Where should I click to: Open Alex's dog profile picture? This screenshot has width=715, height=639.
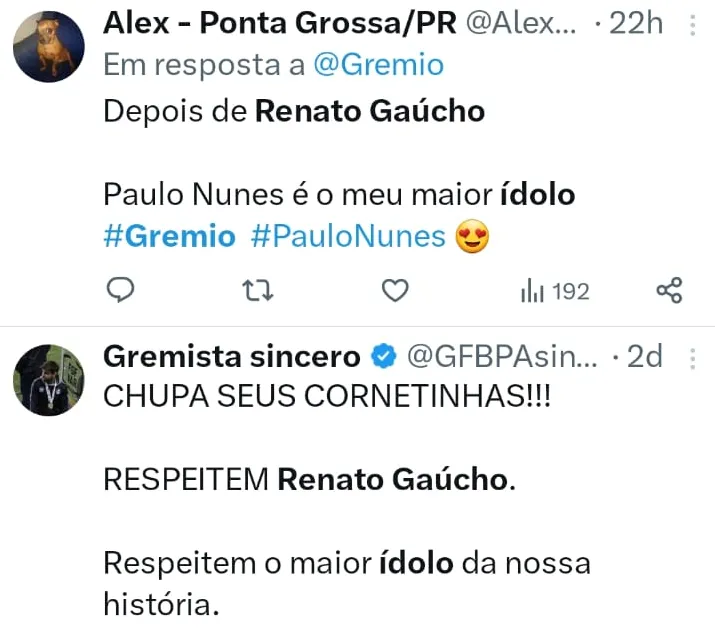click(x=49, y=48)
